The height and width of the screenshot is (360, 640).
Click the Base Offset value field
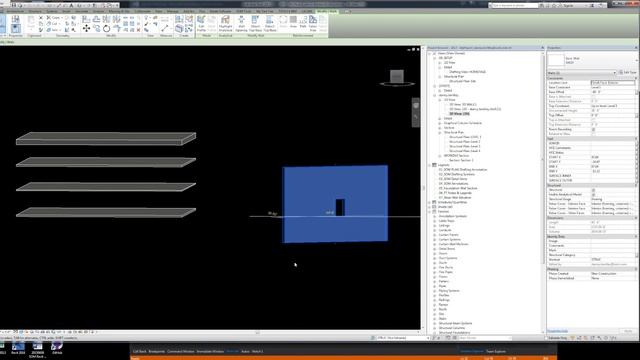click(613, 92)
